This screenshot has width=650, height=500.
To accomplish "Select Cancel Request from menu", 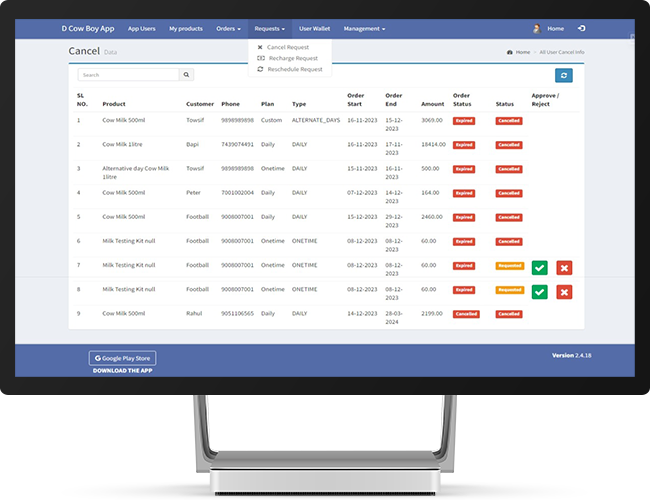I will tap(288, 47).
